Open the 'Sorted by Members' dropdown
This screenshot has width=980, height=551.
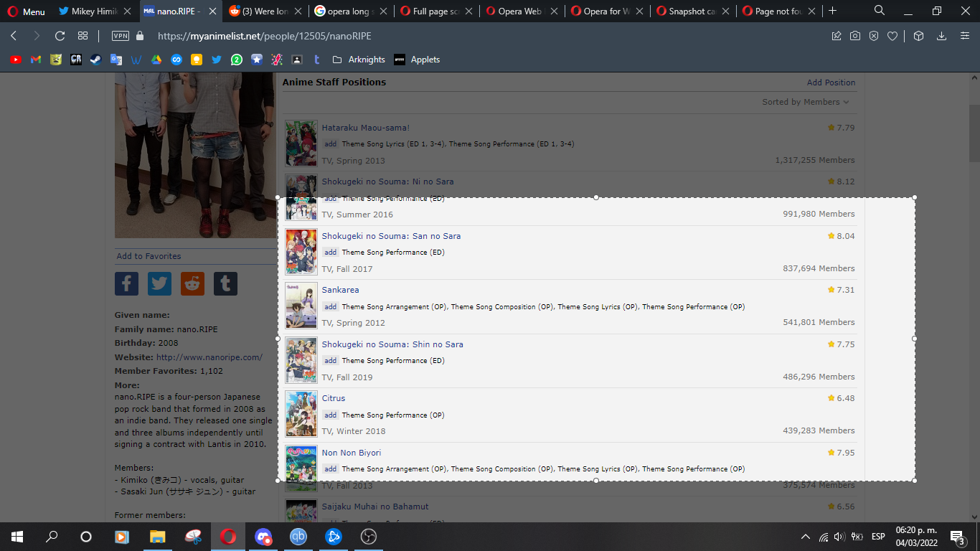pyautogui.click(x=806, y=102)
